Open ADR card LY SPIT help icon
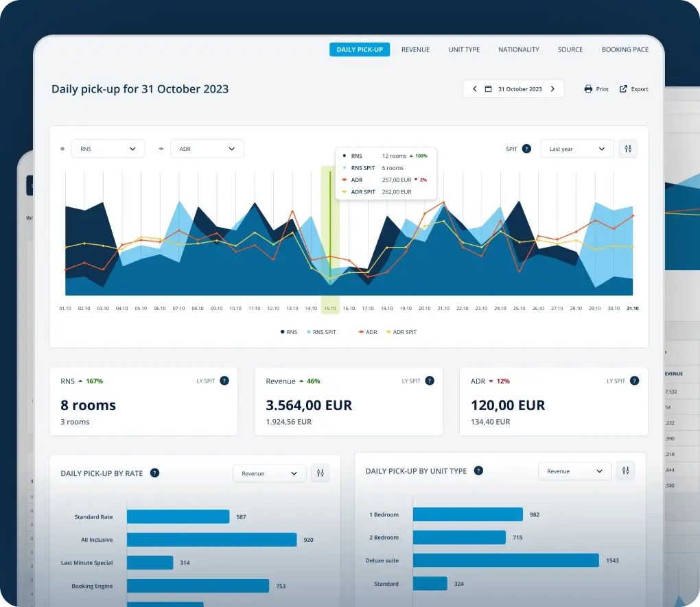The width and height of the screenshot is (700, 607). 634,381
